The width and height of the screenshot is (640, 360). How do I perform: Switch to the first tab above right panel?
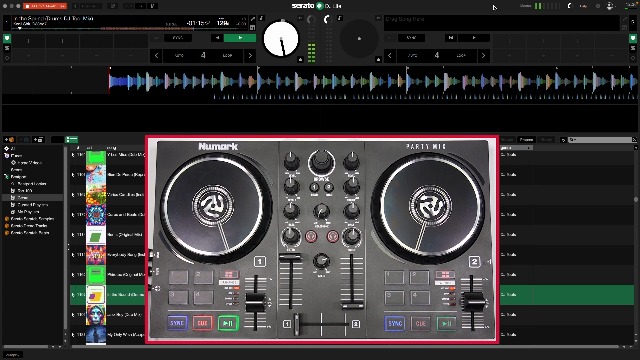click(x=508, y=140)
